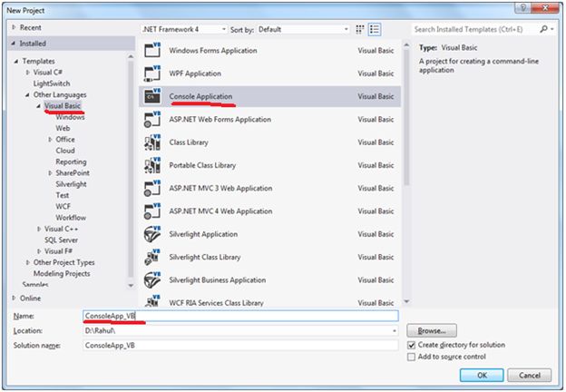The image size is (566, 392).
Task: Select the 'Class Library' template name
Action: (x=189, y=142)
